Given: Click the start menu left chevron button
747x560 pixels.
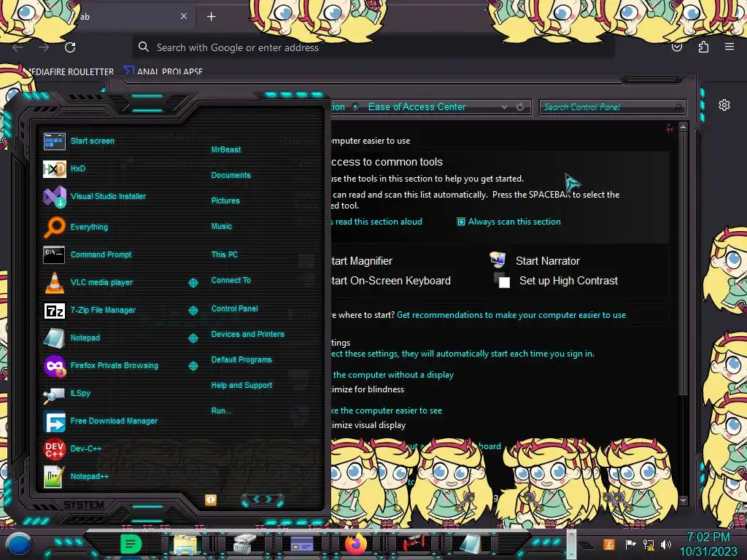Looking at the screenshot, I should pyautogui.click(x=256, y=499).
